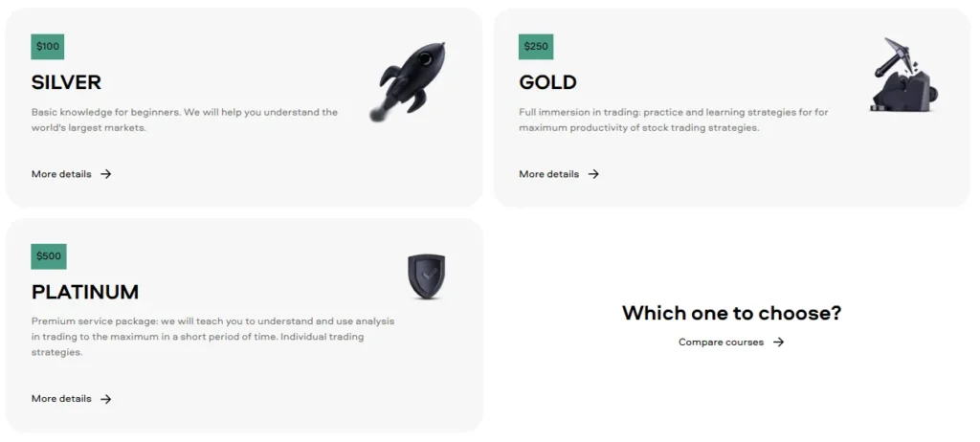This screenshot has height=442, width=980.
Task: Click the rocket icon on Silver card
Action: tap(409, 83)
